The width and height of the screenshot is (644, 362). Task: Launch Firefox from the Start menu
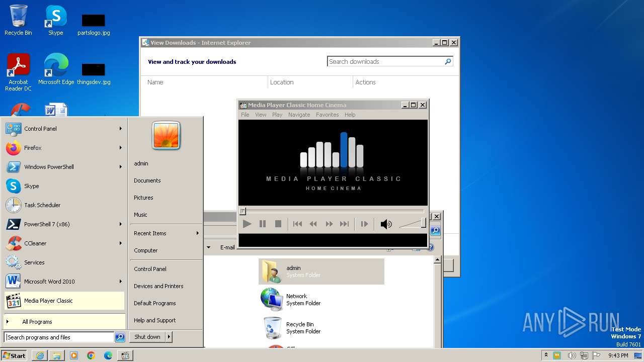(64, 148)
